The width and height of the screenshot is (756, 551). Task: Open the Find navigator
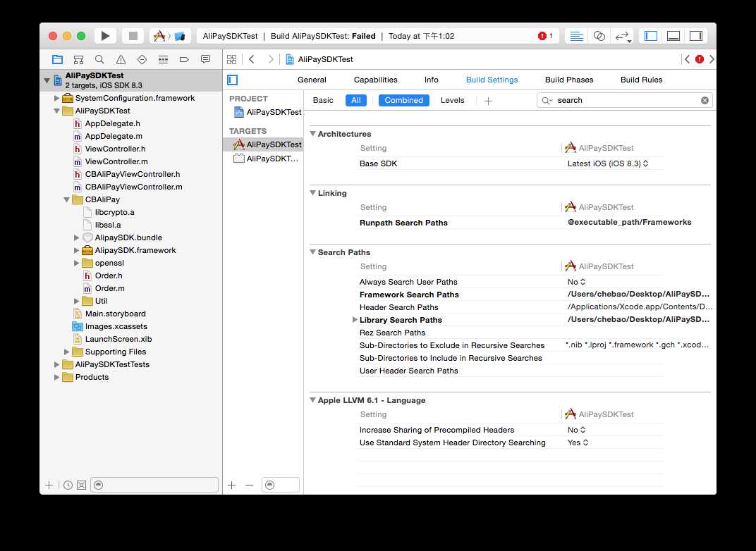pos(99,59)
